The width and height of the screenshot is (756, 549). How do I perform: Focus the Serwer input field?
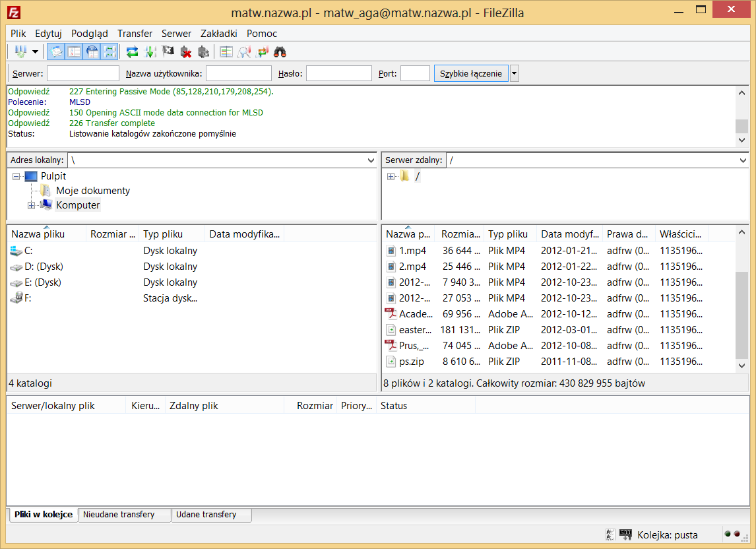(x=83, y=73)
